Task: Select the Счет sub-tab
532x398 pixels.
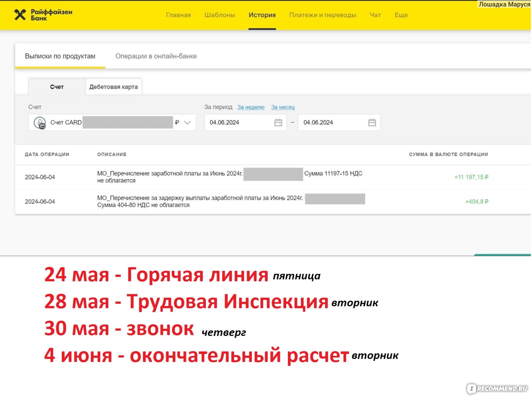Action: tap(57, 87)
